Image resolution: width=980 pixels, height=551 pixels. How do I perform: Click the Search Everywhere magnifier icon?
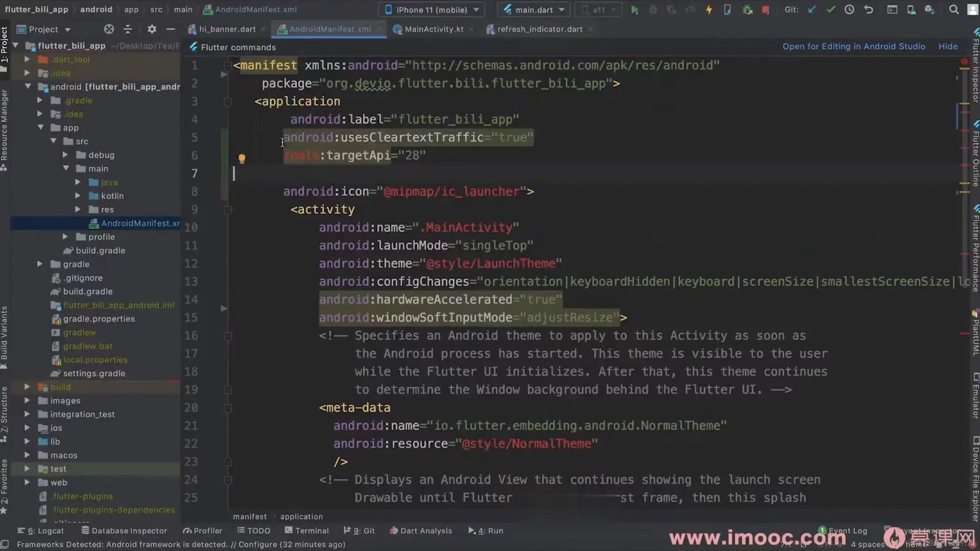tap(954, 10)
